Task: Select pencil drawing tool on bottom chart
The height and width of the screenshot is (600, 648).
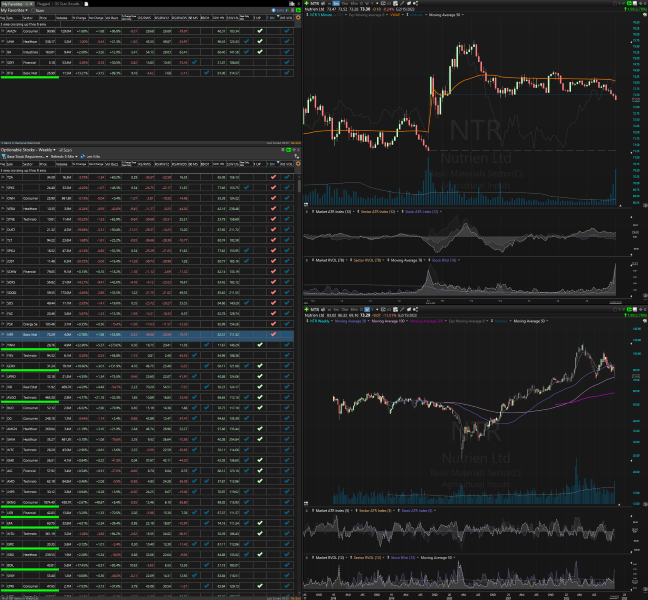Action: pos(402,310)
